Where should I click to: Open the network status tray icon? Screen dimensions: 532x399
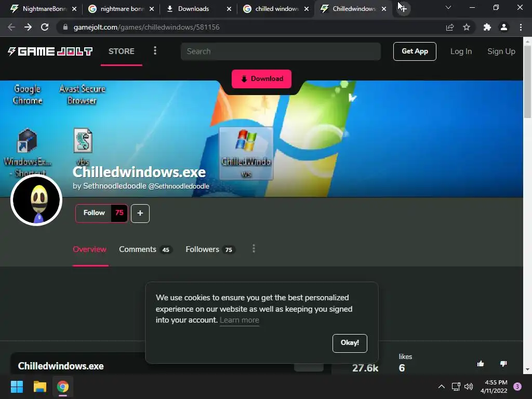point(456,387)
